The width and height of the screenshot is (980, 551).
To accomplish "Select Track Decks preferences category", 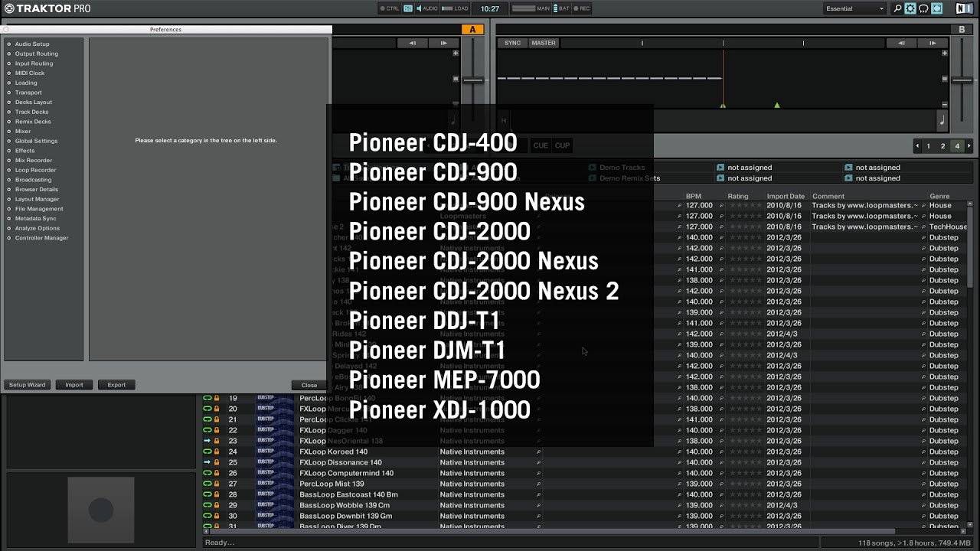I will click(x=32, y=112).
